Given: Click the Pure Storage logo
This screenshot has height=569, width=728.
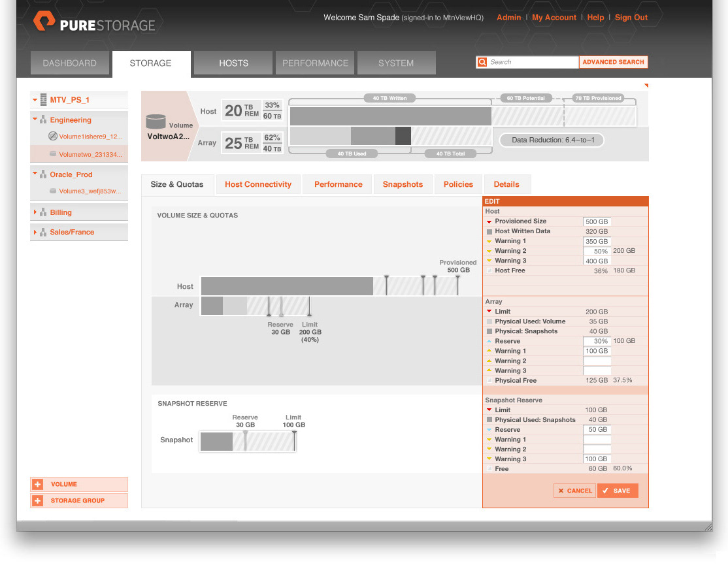Looking at the screenshot, I should click(x=94, y=22).
